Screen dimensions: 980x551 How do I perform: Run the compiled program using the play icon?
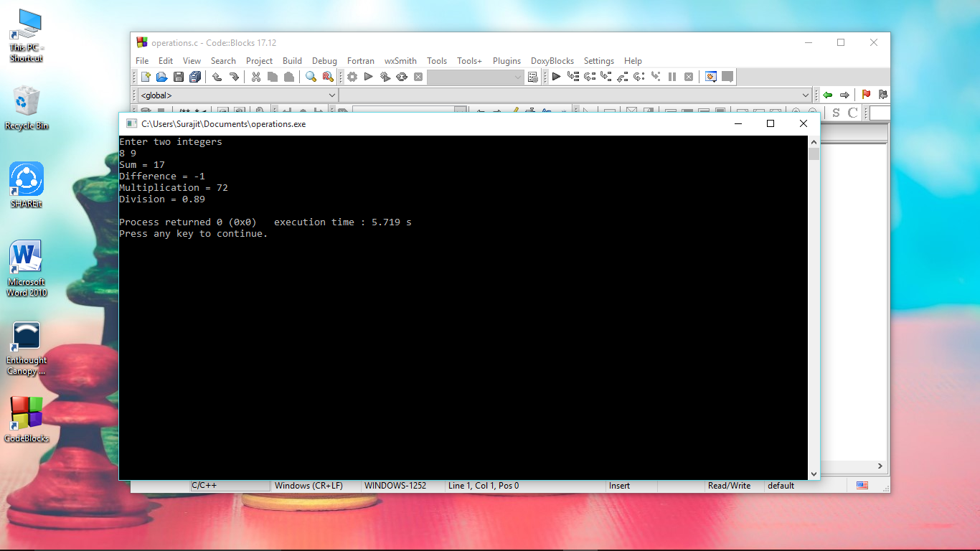coord(368,76)
